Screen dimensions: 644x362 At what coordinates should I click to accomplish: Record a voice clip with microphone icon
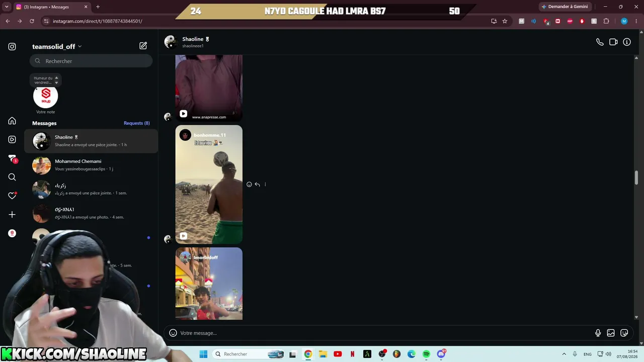pyautogui.click(x=598, y=333)
